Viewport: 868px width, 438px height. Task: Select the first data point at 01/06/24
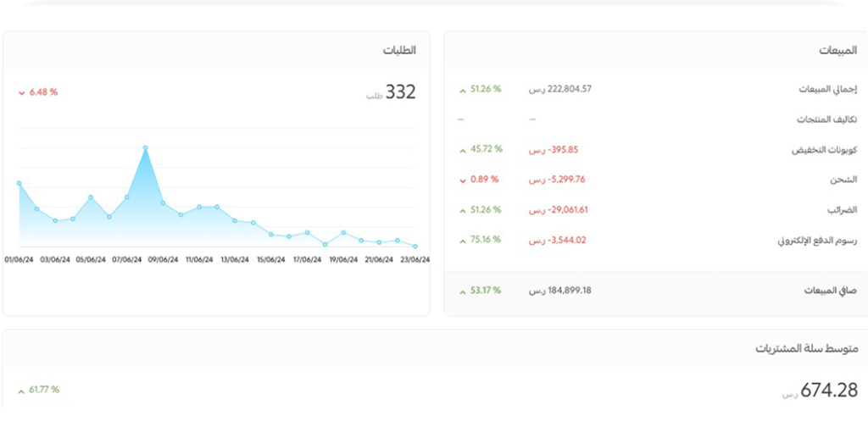pyautogui.click(x=19, y=183)
